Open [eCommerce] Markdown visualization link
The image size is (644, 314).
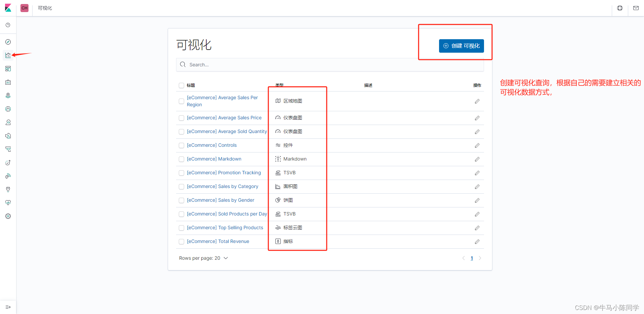(214, 159)
